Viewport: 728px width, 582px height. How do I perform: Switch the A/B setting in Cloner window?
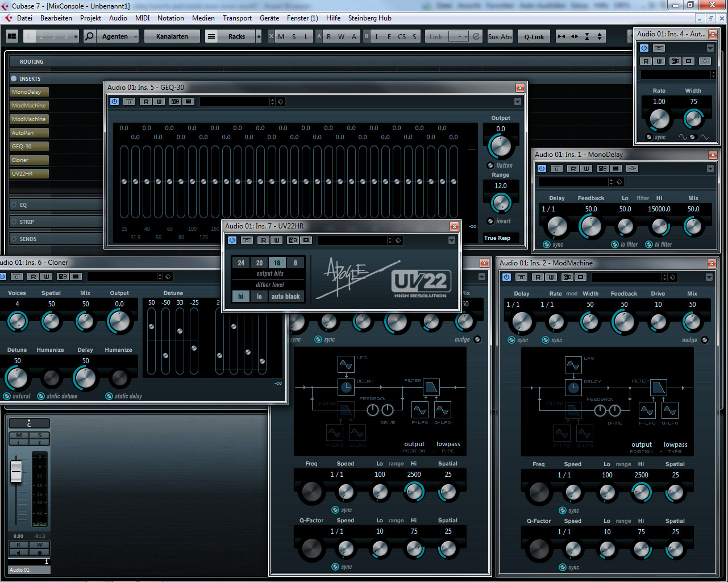click(x=63, y=277)
